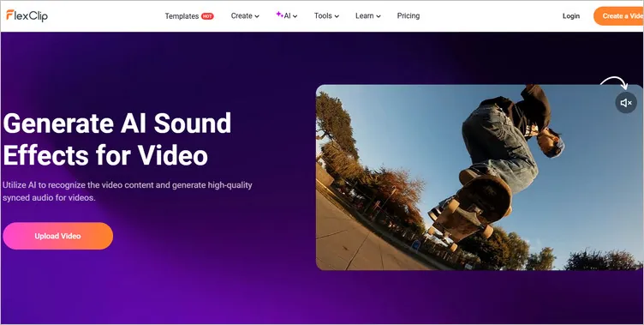Click the HOT badge beside Templates
The height and width of the screenshot is (325, 644).
(x=207, y=16)
